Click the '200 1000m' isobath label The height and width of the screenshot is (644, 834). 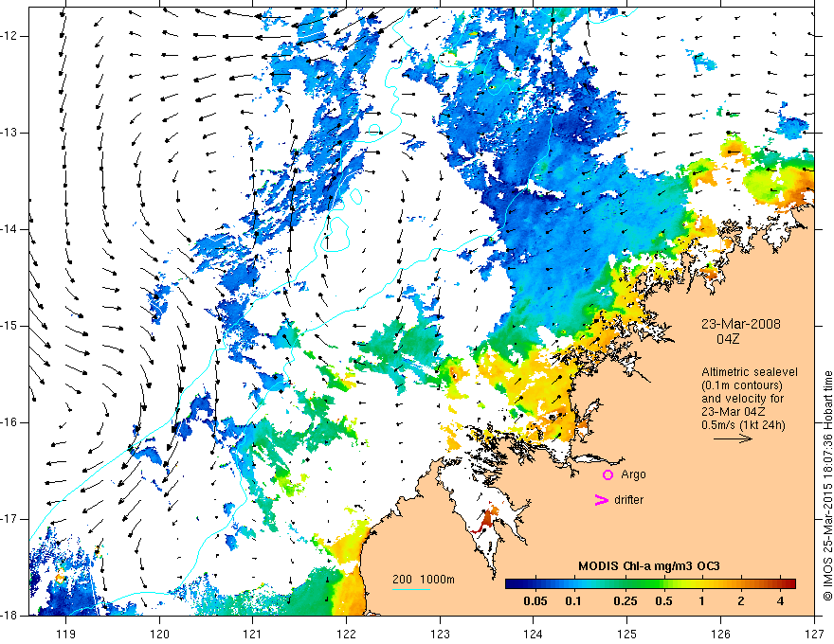(424, 580)
